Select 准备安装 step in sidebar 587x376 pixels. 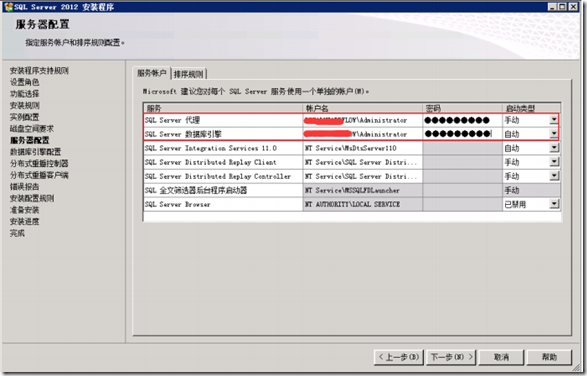[24, 210]
